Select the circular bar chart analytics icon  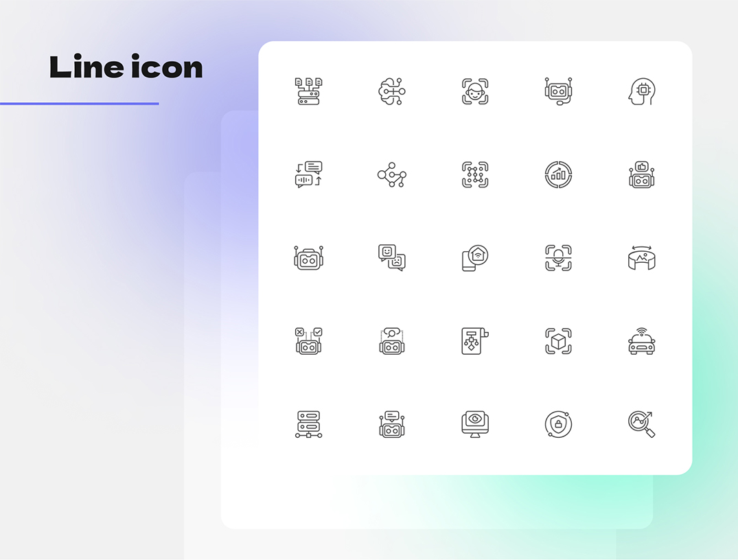click(x=558, y=174)
